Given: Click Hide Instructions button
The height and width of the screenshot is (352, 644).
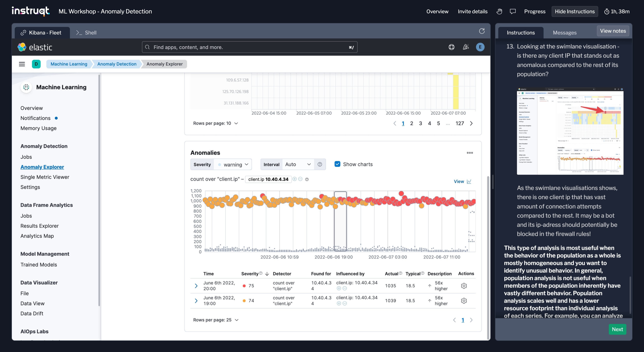Looking at the screenshot, I should pos(575,12).
